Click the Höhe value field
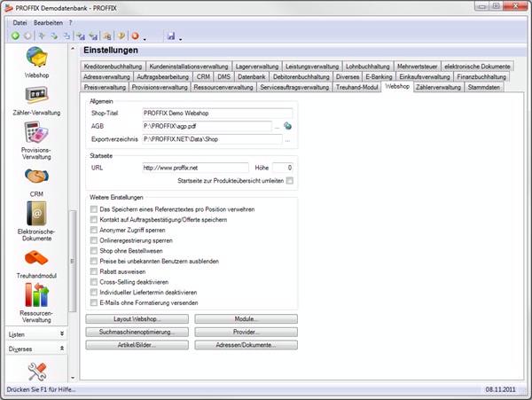Viewport: 532px width, 400px height. coord(283,168)
